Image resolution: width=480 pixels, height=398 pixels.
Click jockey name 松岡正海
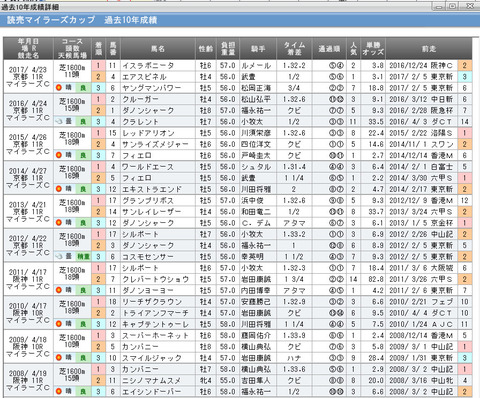coord(256,88)
